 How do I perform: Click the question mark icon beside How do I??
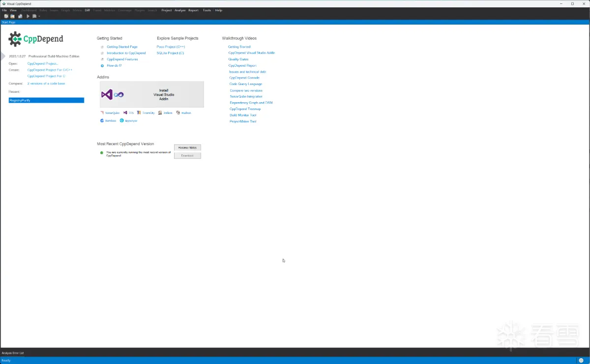102,65
